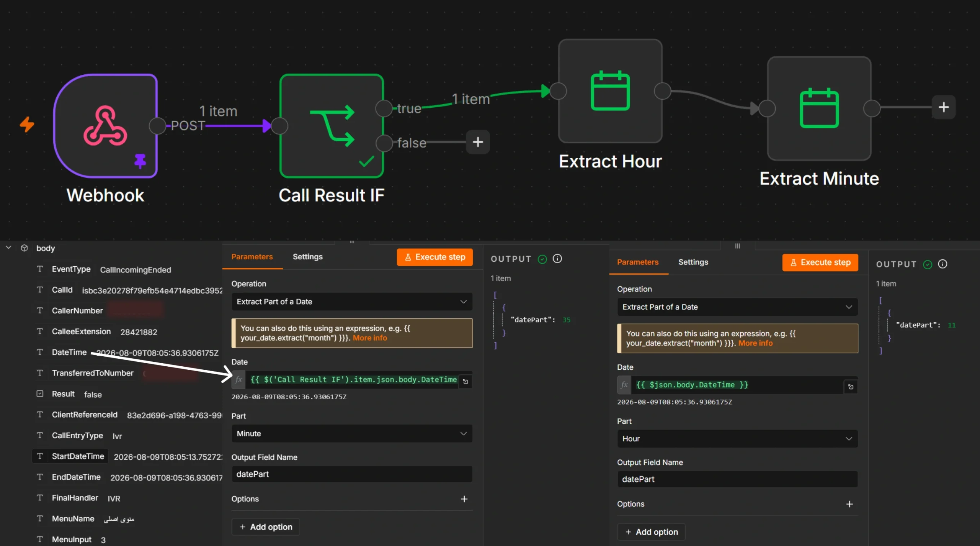Click Add option in the Minute panel
Image resolution: width=980 pixels, height=546 pixels.
pyautogui.click(x=266, y=527)
